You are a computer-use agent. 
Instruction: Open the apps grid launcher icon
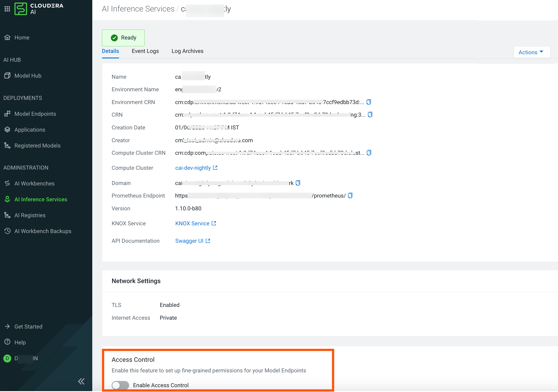7,9
